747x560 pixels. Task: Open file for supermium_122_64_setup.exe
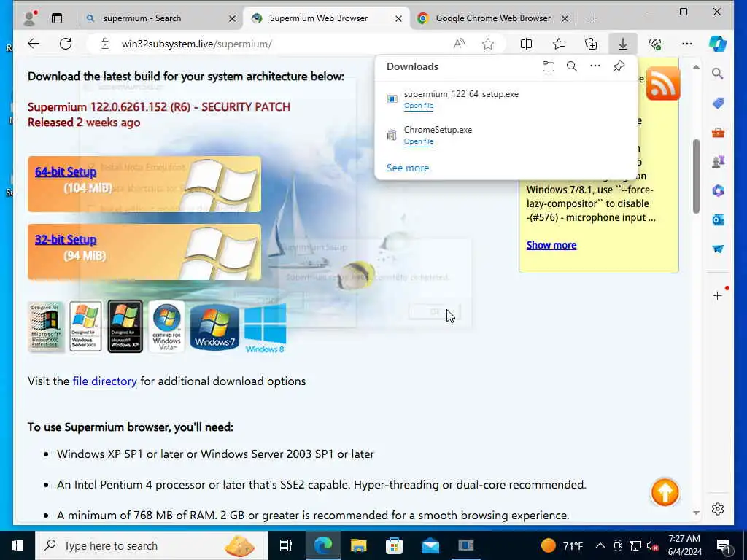[x=418, y=105]
